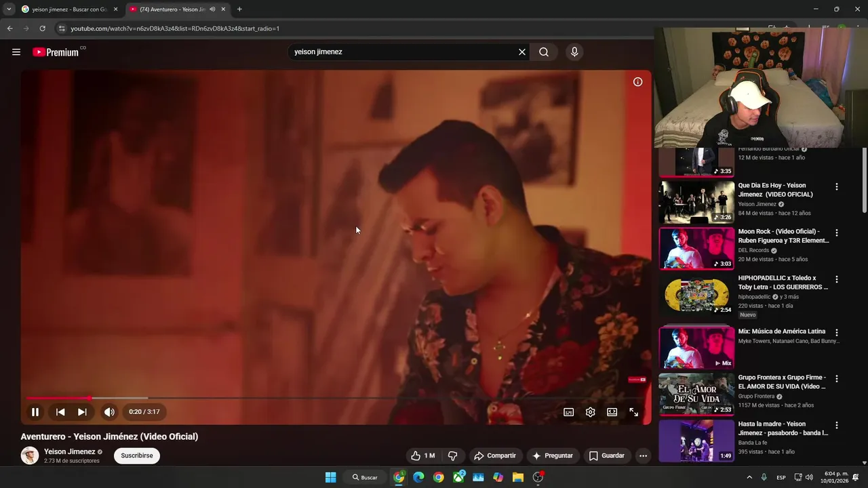
Task: Reload the current page
Action: (42, 28)
